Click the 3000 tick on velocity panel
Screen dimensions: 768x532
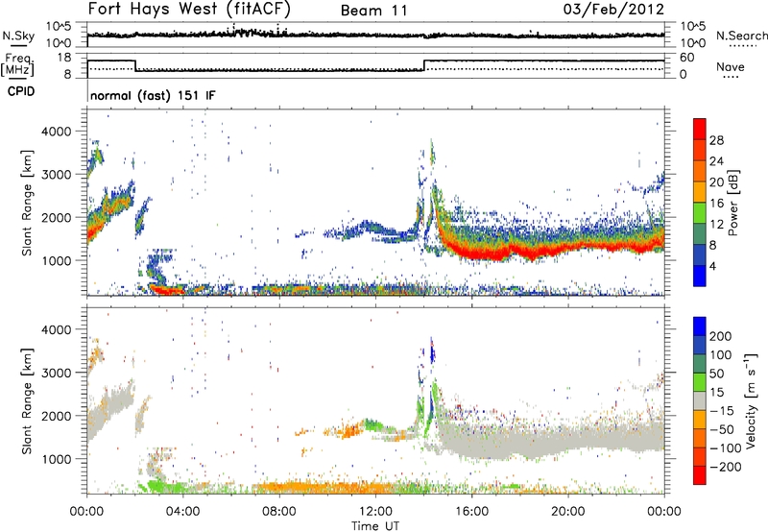(57, 373)
